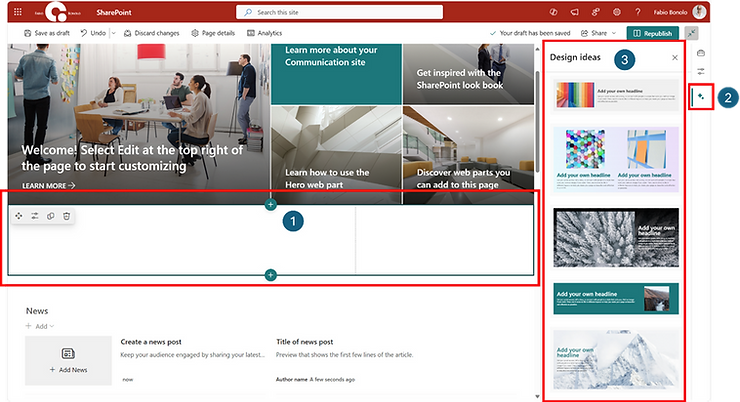Open the social connections header icon

coord(596,12)
